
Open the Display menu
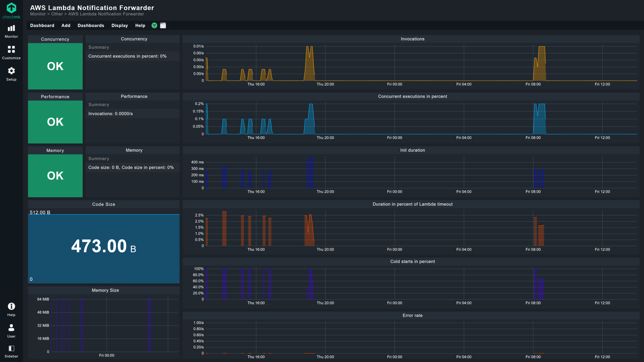[x=120, y=25]
